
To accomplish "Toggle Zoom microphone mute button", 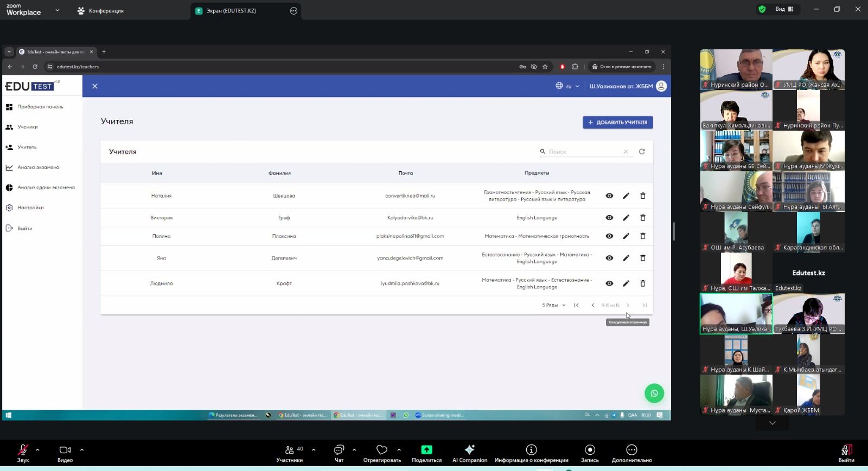I will pyautogui.click(x=23, y=453).
